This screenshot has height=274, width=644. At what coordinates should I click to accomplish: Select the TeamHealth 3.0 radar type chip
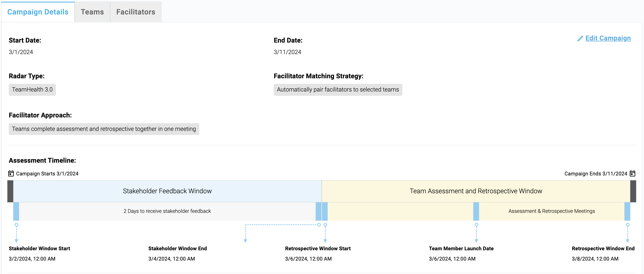point(32,90)
